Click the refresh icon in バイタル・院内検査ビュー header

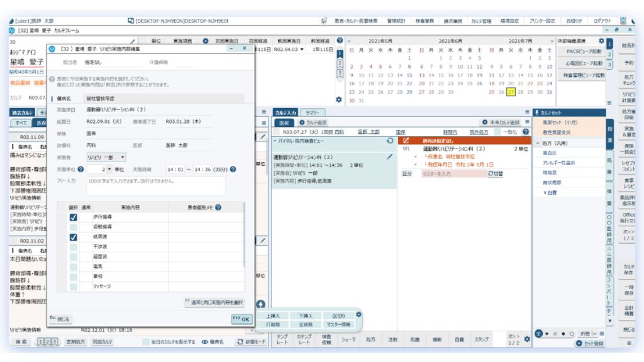click(x=390, y=141)
